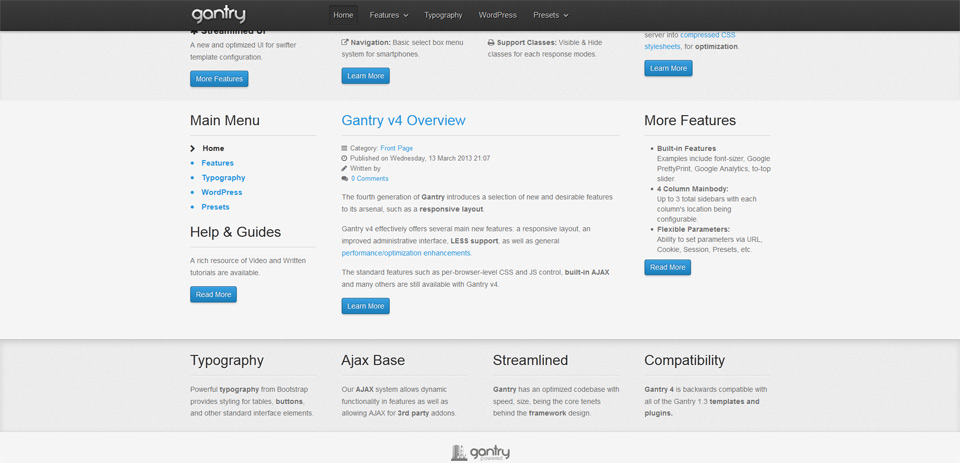Click the Streamlined footer heading
The height and width of the screenshot is (463, 960).
[x=530, y=360]
